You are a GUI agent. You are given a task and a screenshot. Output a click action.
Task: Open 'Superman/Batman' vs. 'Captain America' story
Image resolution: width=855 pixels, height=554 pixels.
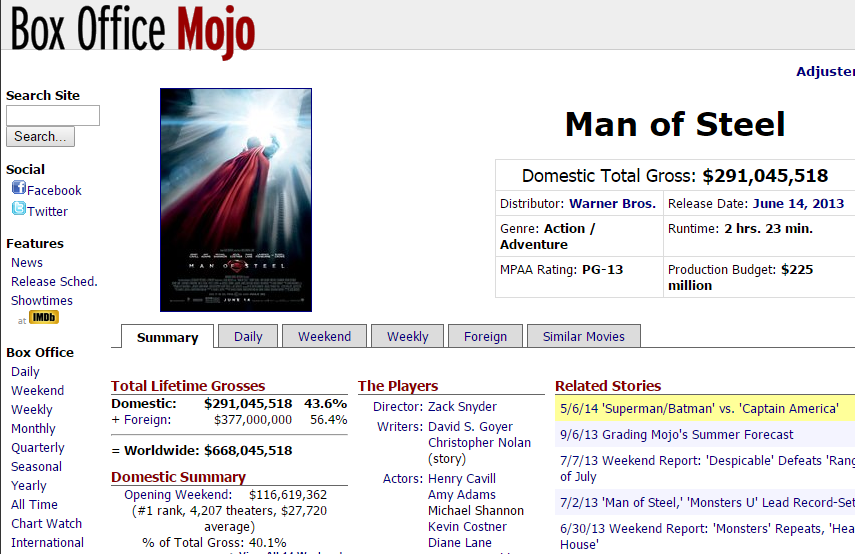699,408
